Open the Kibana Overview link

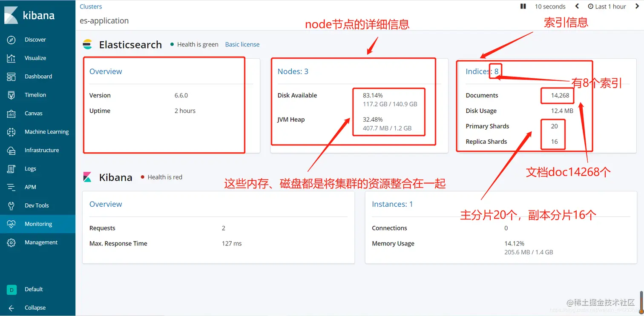click(x=106, y=204)
